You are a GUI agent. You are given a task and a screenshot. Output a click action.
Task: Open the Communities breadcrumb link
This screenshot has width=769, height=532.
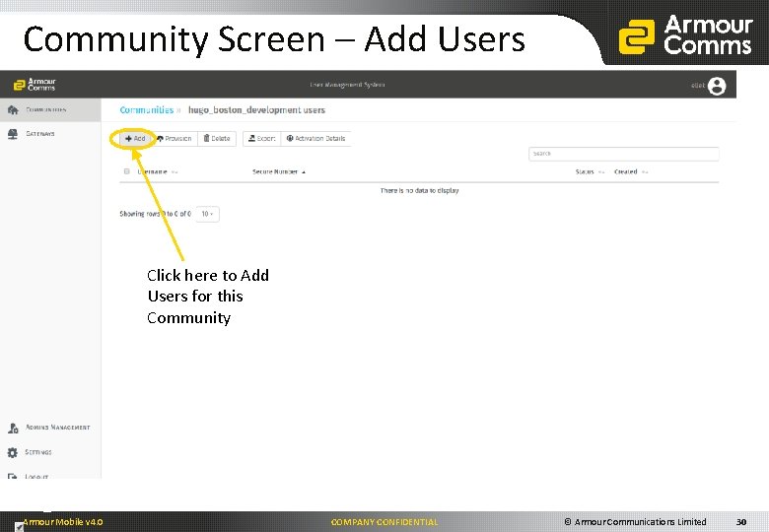147,110
